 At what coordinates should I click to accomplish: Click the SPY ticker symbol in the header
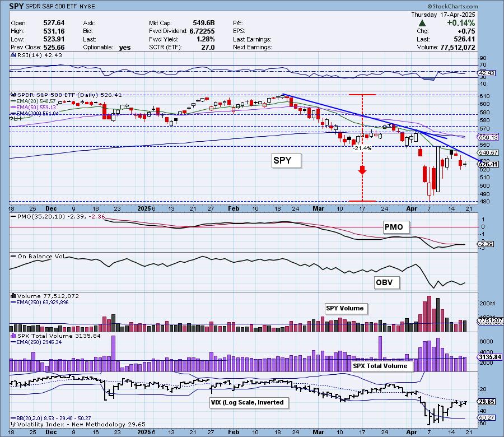16,6
